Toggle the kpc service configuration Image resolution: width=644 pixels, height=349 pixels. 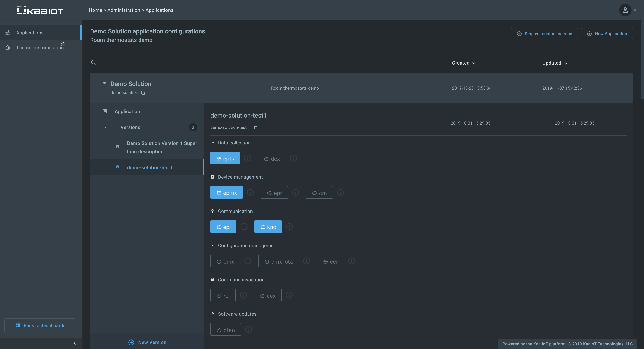268,227
